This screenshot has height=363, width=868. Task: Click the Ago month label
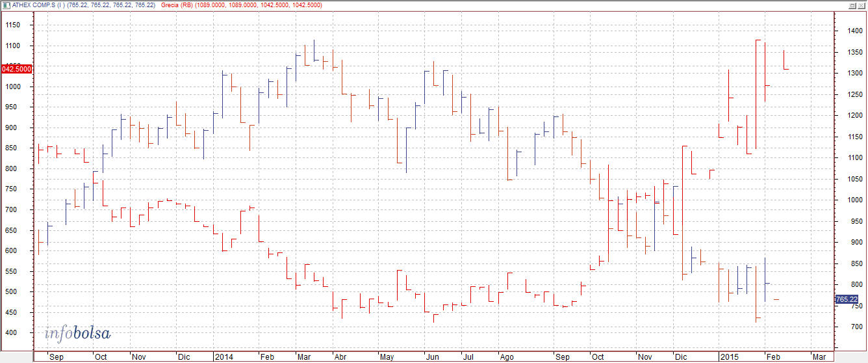pyautogui.click(x=507, y=357)
